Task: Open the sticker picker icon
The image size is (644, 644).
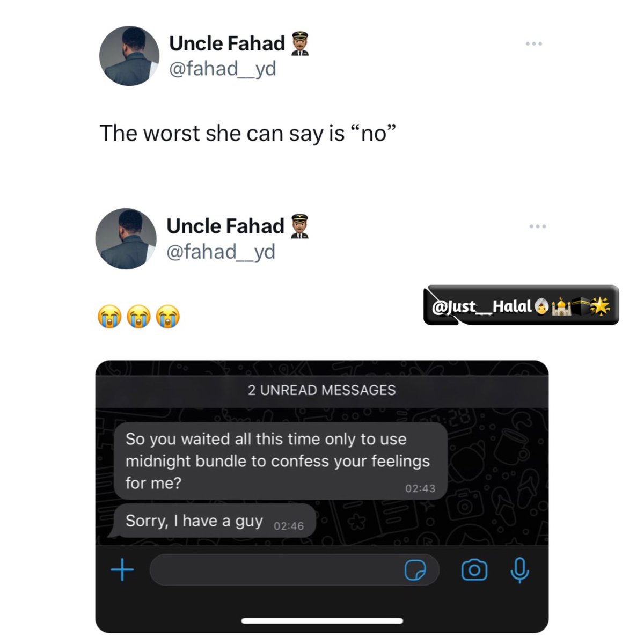Action: coord(415,570)
